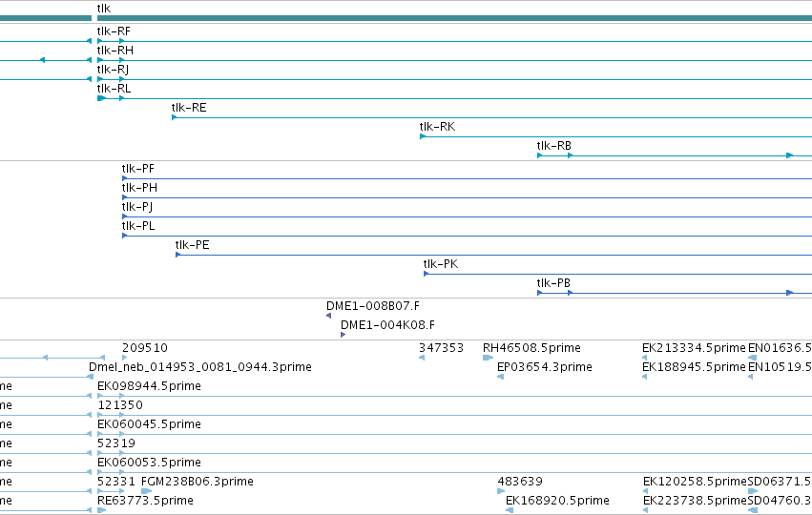Click the FGM238B06.3prime EST label

click(198, 482)
